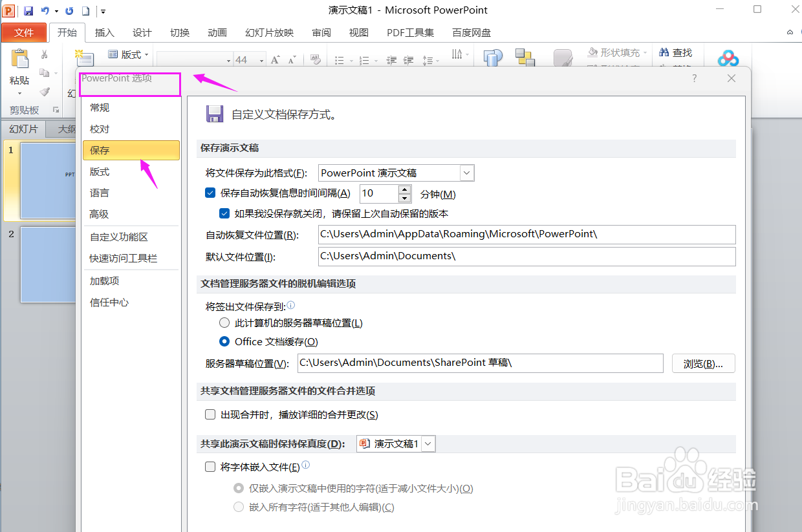
Task: Click the Baidu Netdisk cloud icon
Action: click(728, 58)
